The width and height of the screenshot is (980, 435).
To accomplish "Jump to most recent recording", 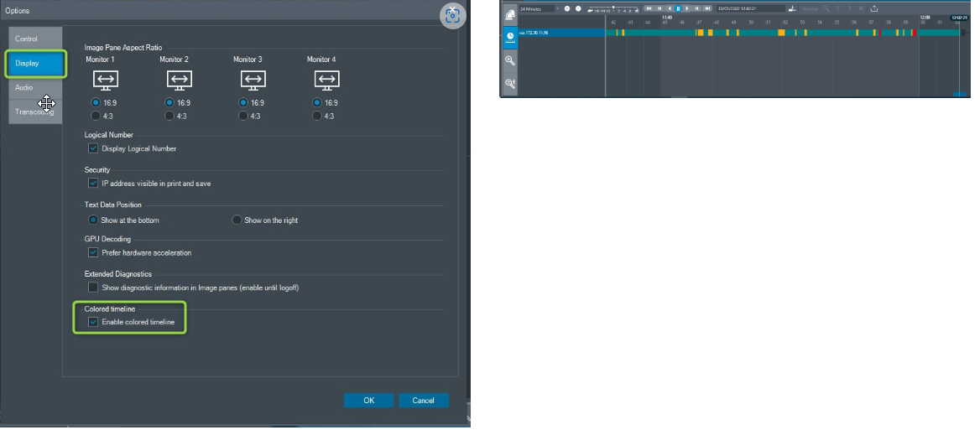I will point(707,8).
